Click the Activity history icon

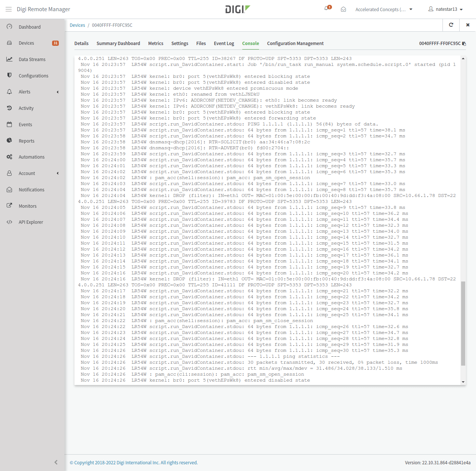[10, 108]
